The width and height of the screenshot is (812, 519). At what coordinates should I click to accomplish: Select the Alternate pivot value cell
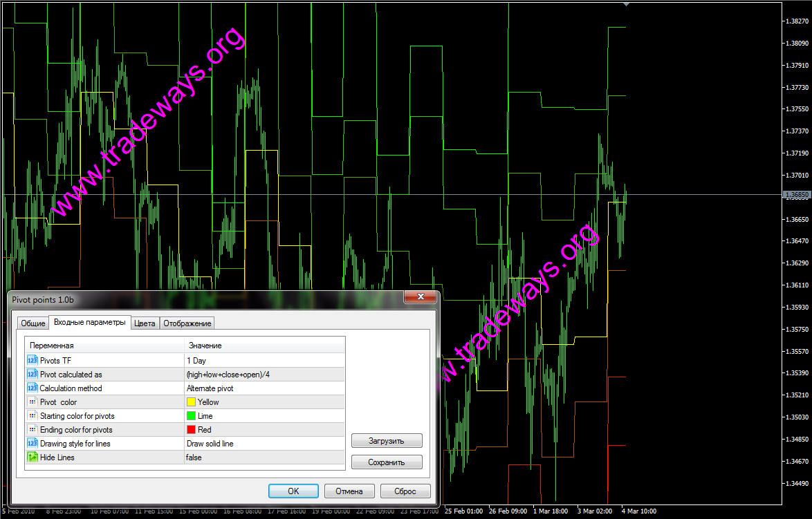[x=265, y=388]
